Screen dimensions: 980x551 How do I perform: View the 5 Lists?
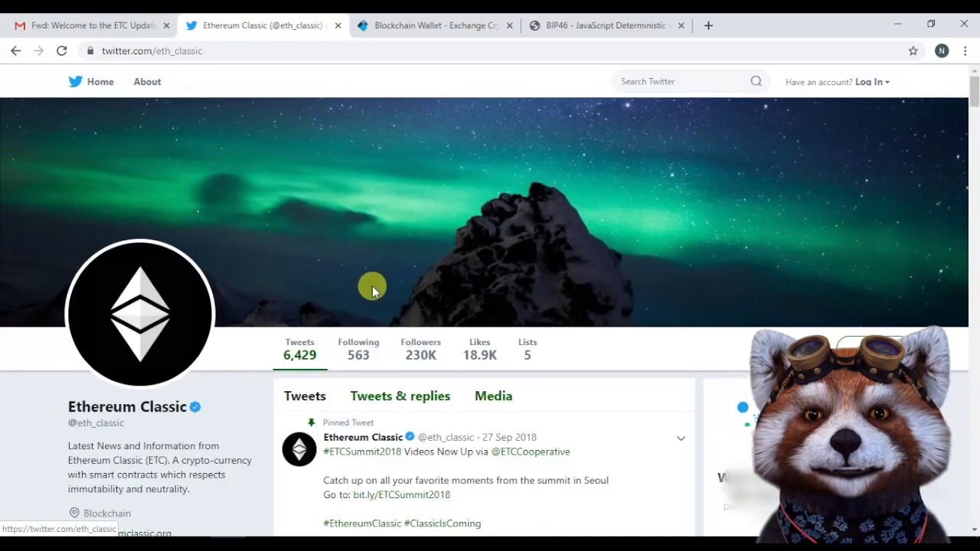point(527,349)
